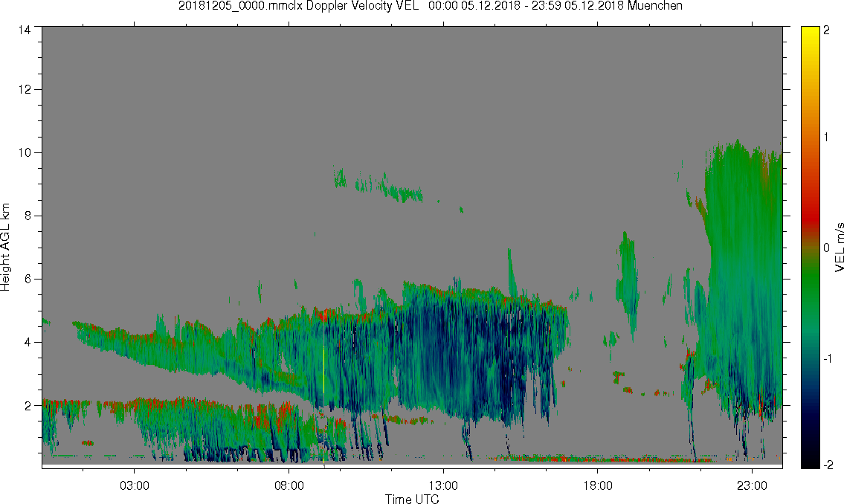844x504 pixels.
Task: Click the 12 km height tick label
Action: pyautogui.click(x=25, y=89)
